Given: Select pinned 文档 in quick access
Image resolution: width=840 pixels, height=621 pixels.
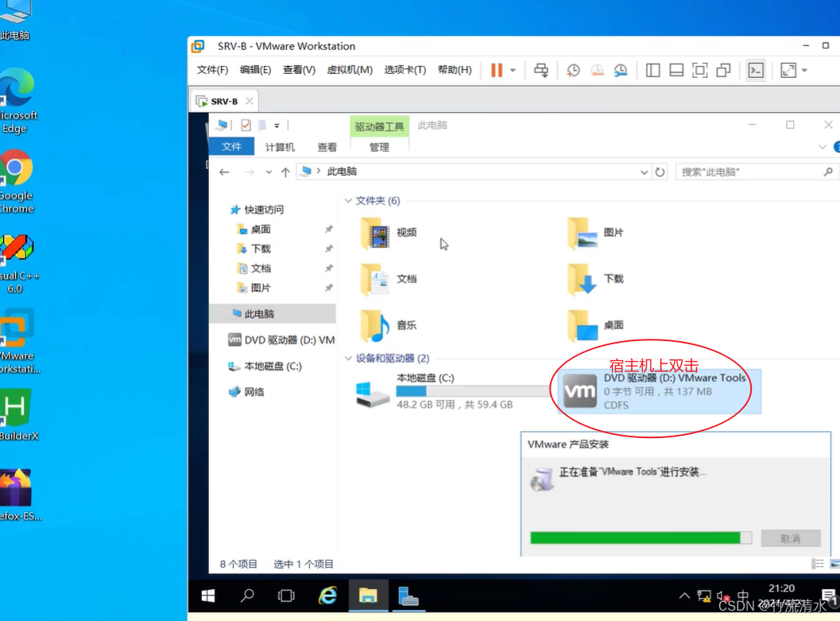Looking at the screenshot, I should pos(261,269).
